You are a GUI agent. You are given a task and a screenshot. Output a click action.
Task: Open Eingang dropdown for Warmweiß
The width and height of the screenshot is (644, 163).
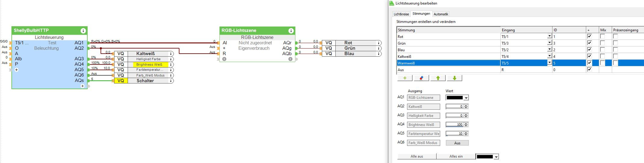[549, 63]
